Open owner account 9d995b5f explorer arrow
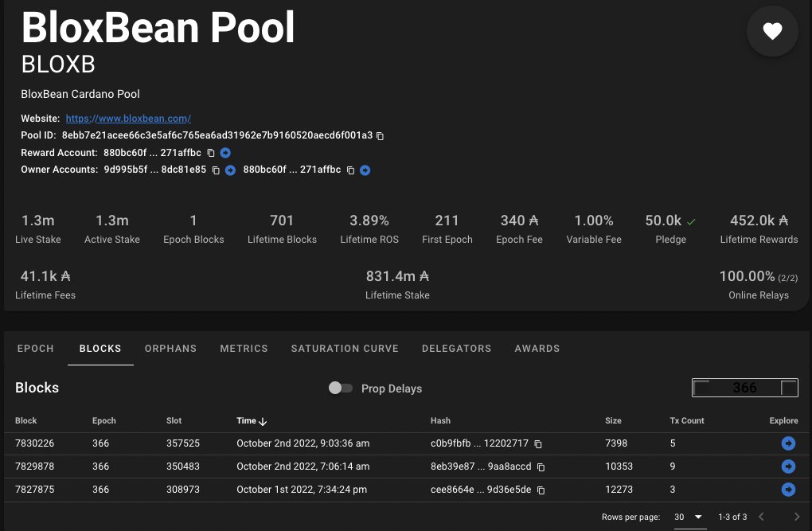This screenshot has width=812, height=531. click(x=230, y=170)
